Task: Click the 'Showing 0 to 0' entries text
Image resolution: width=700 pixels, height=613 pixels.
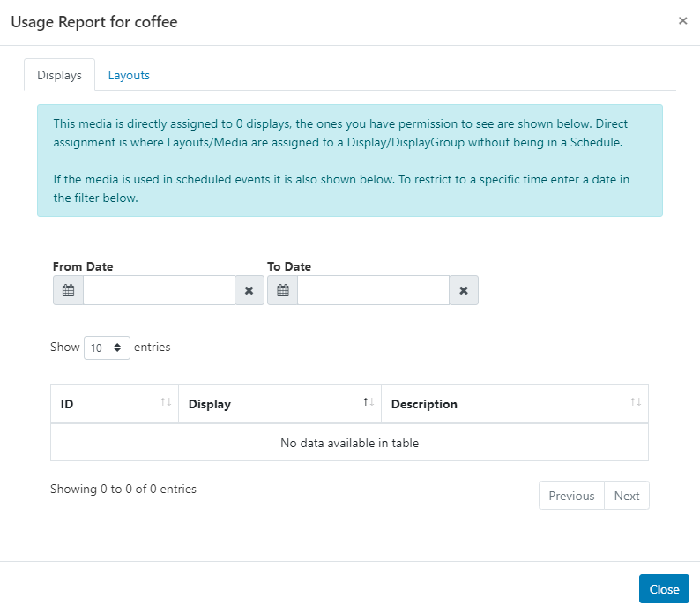Action: [123, 489]
